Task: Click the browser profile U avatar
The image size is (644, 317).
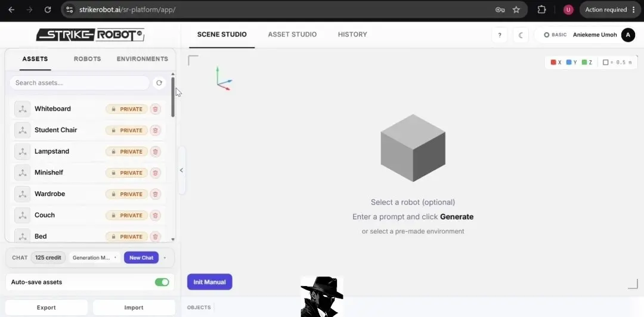Action: [x=568, y=10]
